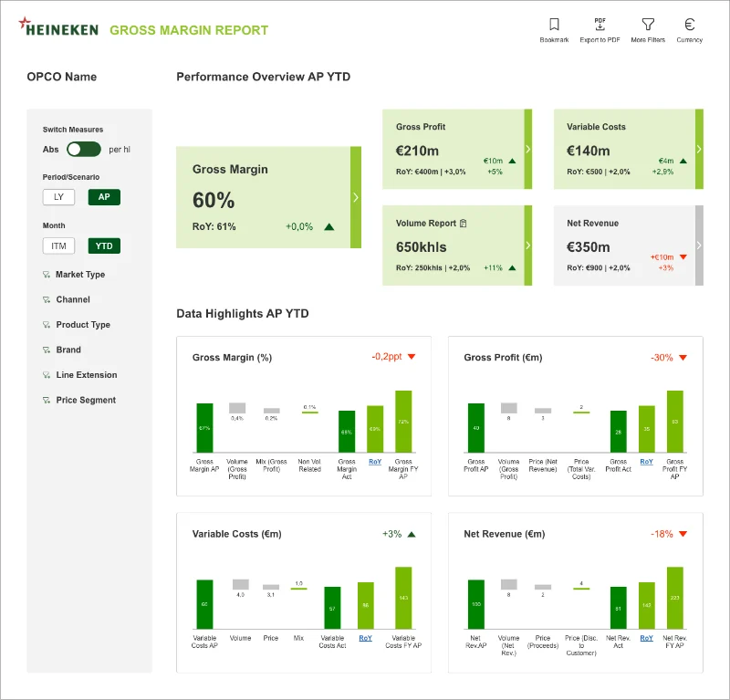Click Gross Margin AP bar
The image size is (730, 700).
pyautogui.click(x=204, y=428)
